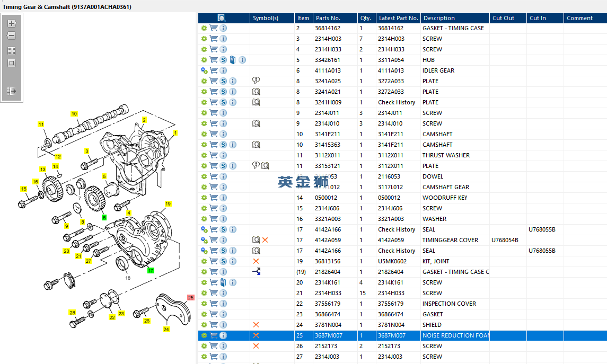Select callout 28 in the diagram

pyautogui.click(x=72, y=313)
